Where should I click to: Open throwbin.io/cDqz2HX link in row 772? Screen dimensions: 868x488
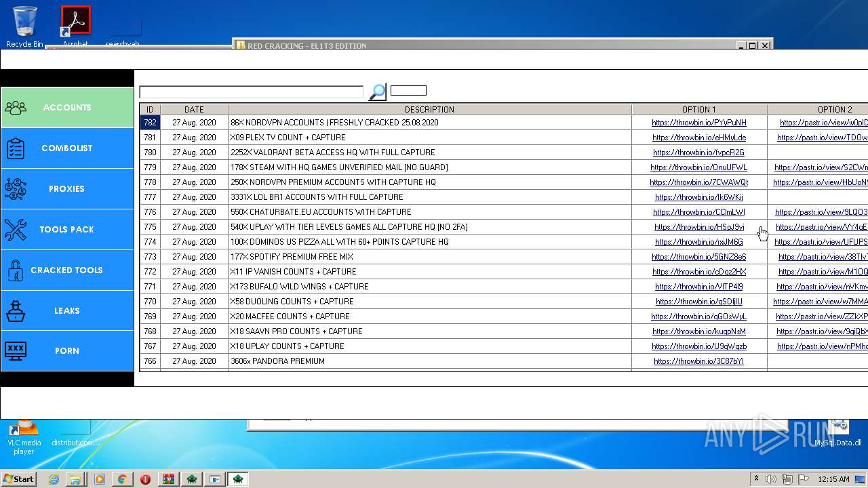[x=699, y=272]
